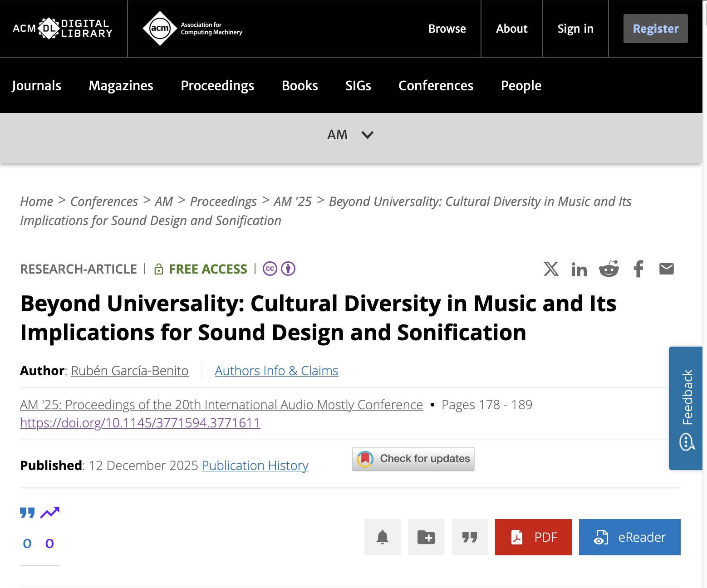Add article to binder folder icon
Image resolution: width=707 pixels, height=588 pixels.
pos(426,537)
